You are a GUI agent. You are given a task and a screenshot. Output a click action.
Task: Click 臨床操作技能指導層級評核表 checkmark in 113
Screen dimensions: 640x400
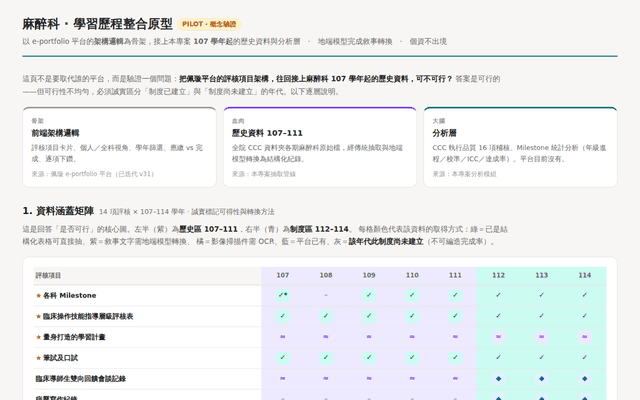[542, 316]
